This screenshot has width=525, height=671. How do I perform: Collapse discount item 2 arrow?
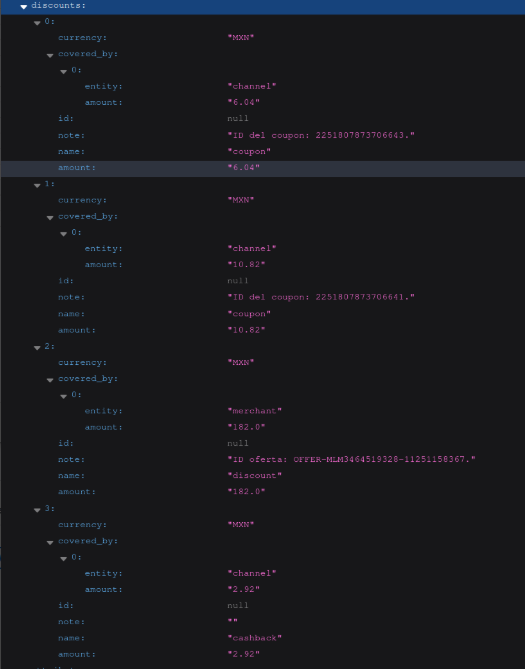pos(37,348)
